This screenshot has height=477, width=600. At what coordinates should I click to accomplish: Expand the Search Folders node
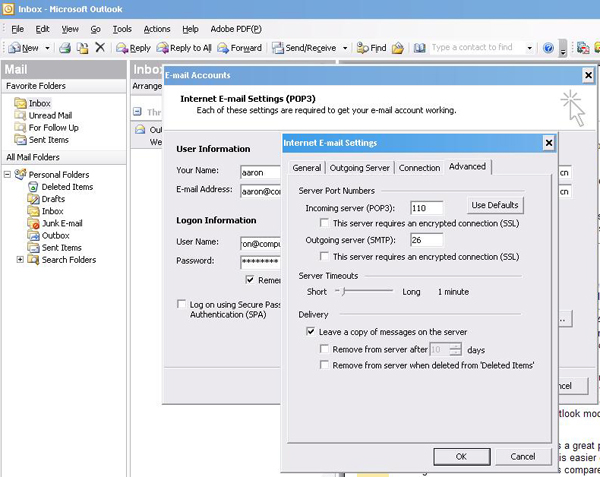pyautogui.click(x=20, y=259)
